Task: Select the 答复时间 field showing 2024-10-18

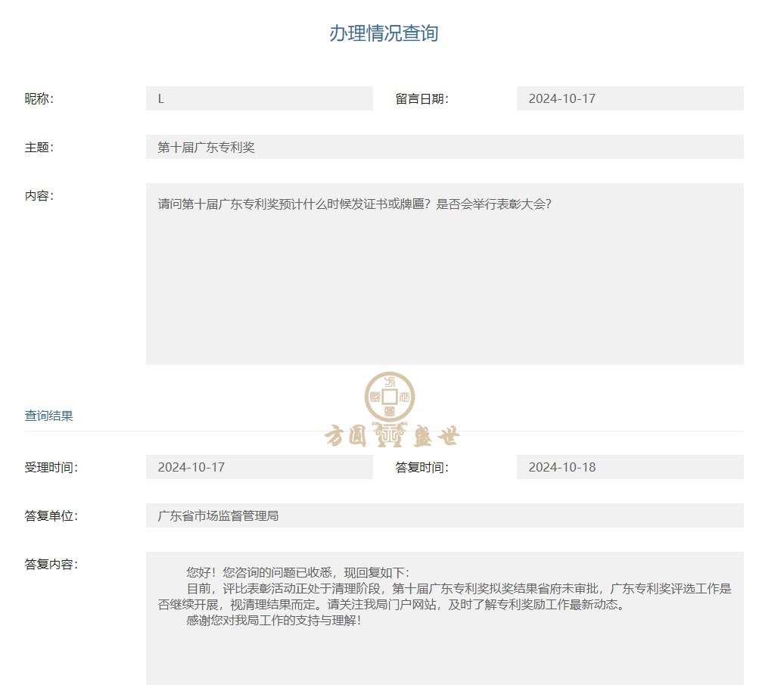Action: 630,467
